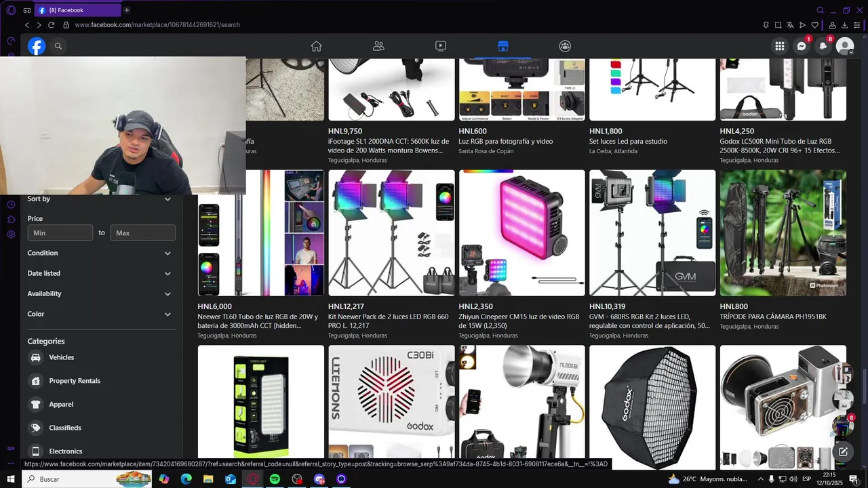Expand the Color filter
This screenshot has height=488, width=868.
pos(100,314)
